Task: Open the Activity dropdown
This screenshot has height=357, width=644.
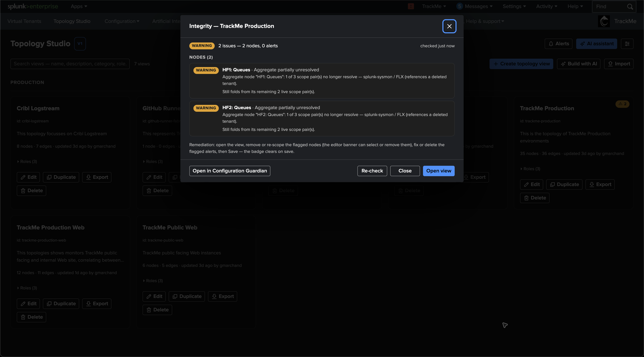Action: [547, 6]
